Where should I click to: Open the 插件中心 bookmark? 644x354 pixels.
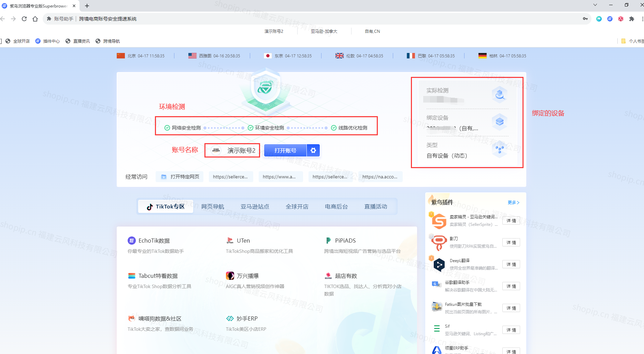tap(47, 41)
